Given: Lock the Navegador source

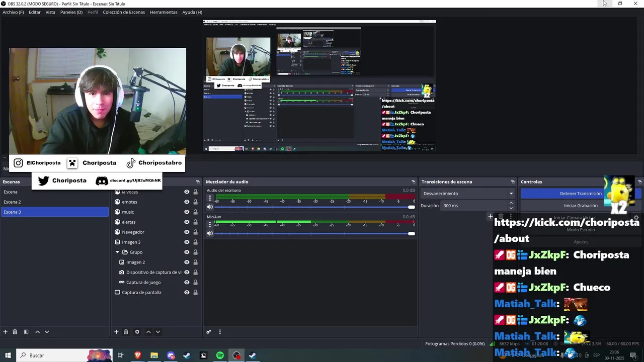Looking at the screenshot, I should 195,232.
